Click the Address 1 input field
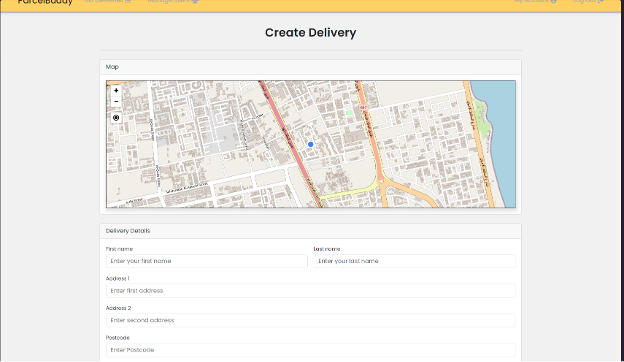 pos(311,290)
